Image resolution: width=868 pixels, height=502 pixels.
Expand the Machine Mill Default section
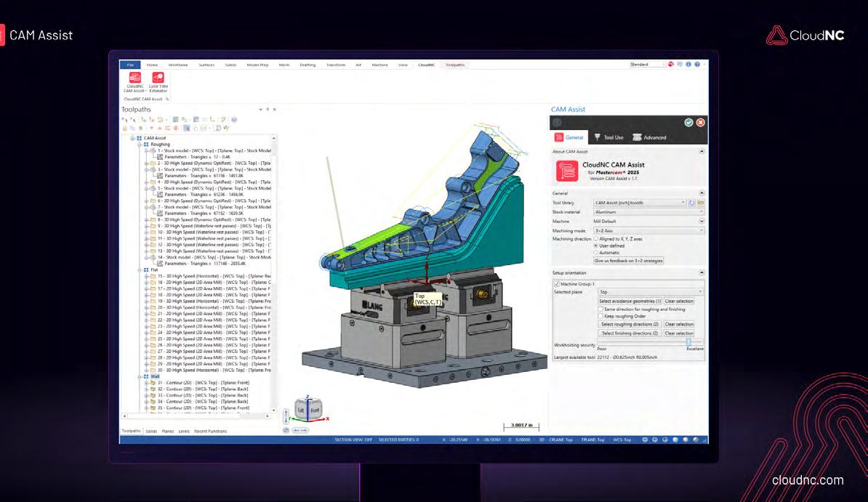point(702,222)
